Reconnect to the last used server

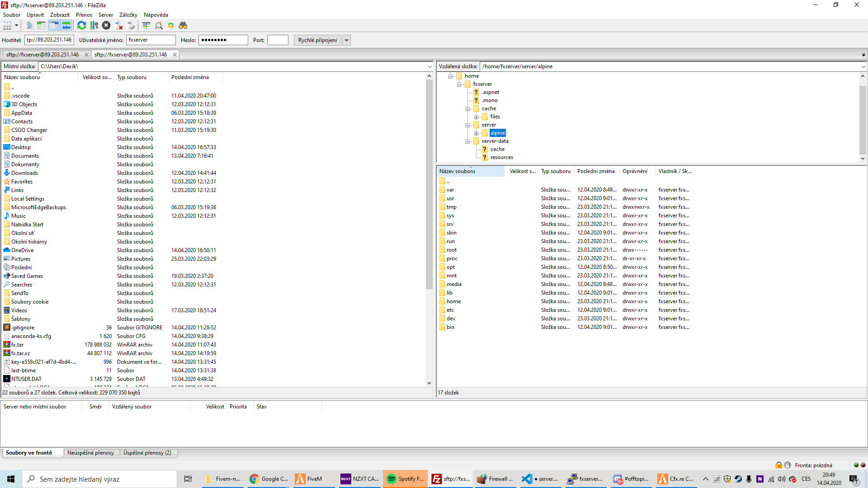(x=131, y=25)
